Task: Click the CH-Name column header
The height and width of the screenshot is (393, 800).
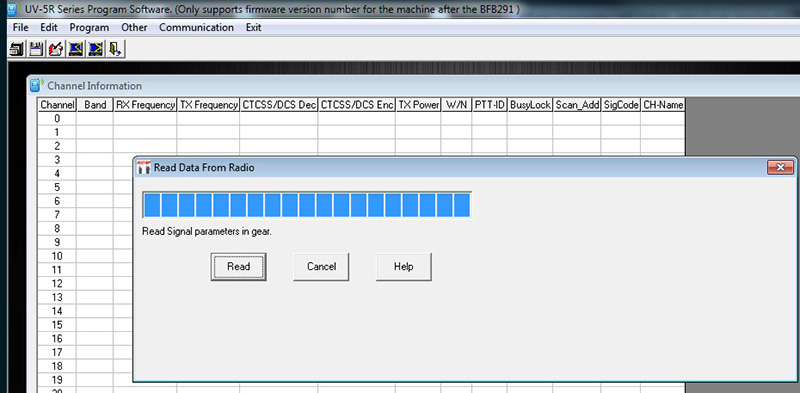Action: [x=663, y=105]
